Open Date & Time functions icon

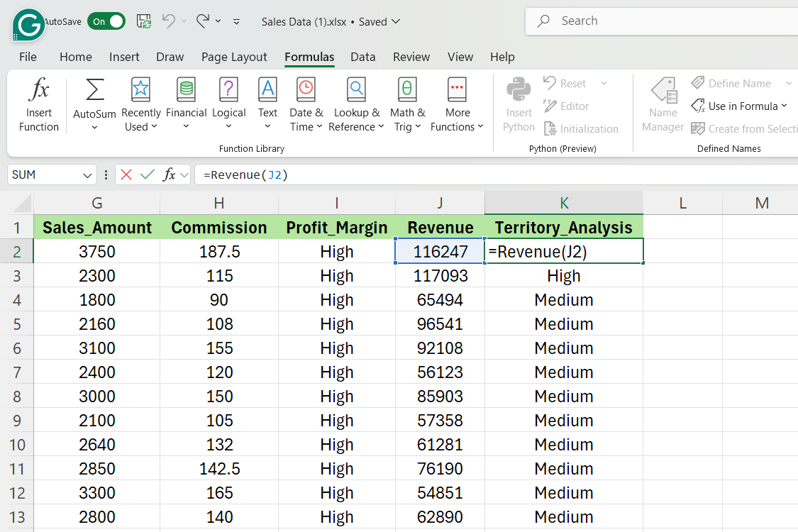(306, 89)
